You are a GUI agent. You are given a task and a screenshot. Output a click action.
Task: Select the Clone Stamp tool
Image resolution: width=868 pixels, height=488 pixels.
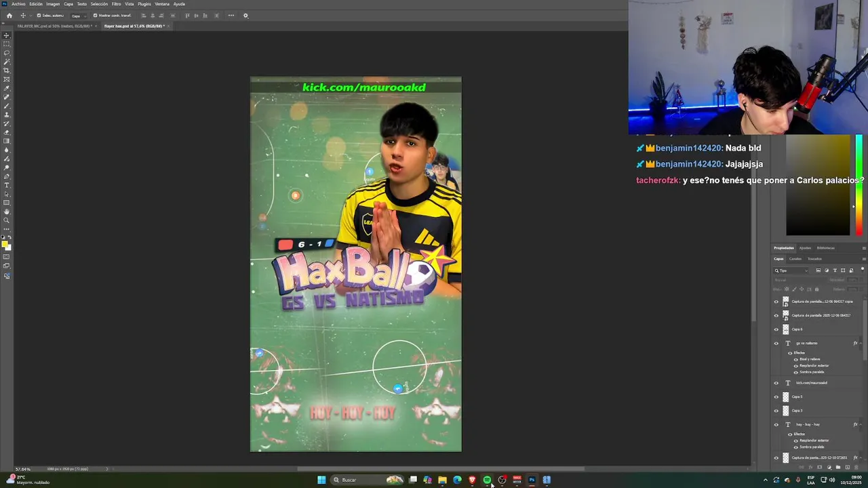7,115
